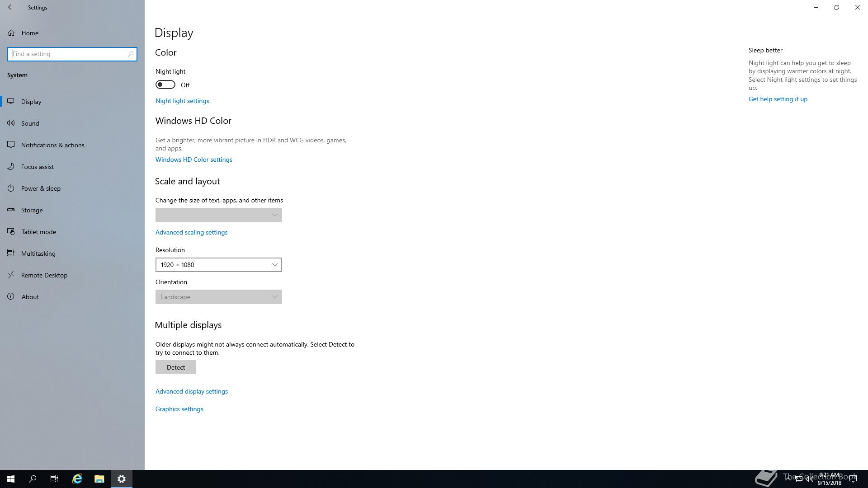Click the magnifier in Find a setting

[131, 54]
